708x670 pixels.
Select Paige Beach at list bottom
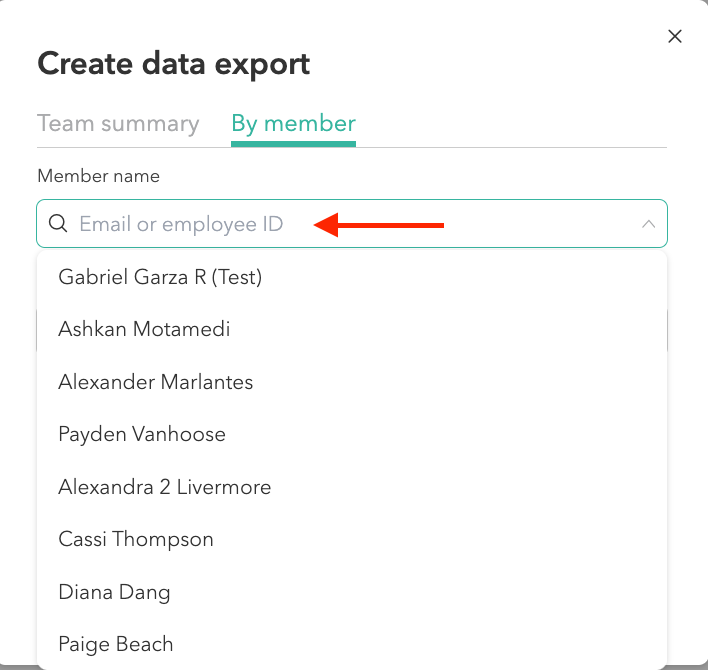coord(116,644)
